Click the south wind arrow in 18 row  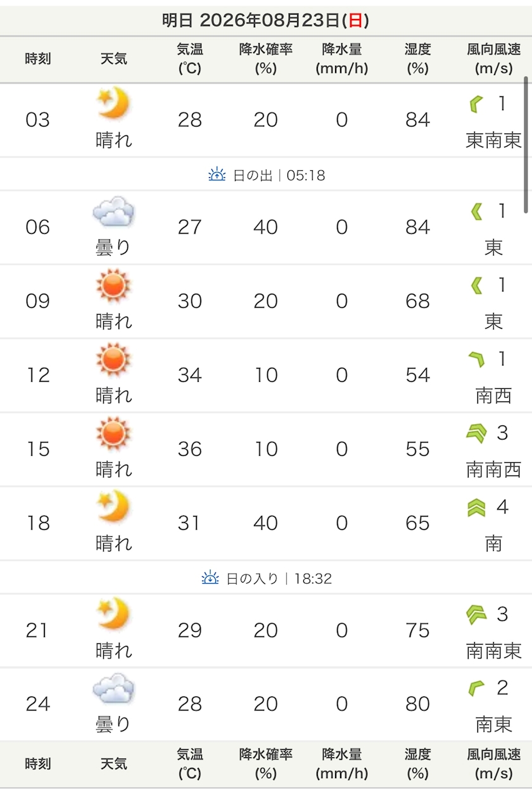[x=476, y=507]
